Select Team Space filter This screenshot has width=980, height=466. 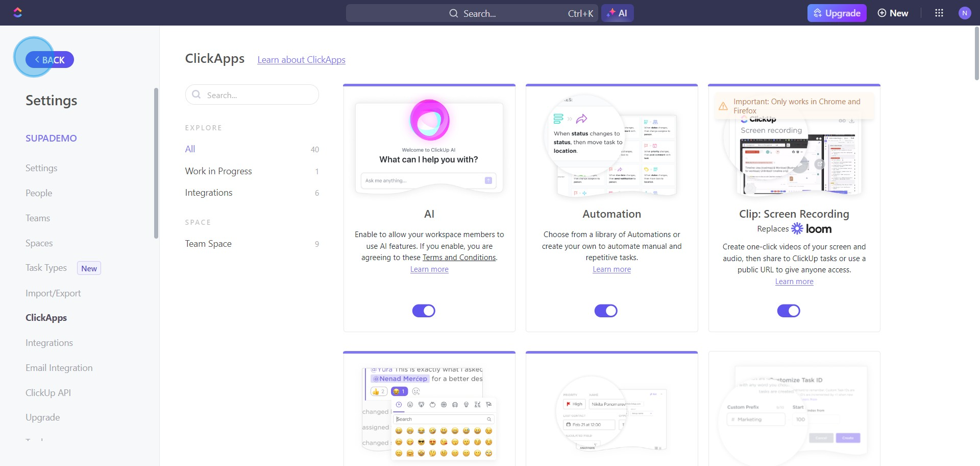[x=208, y=244]
